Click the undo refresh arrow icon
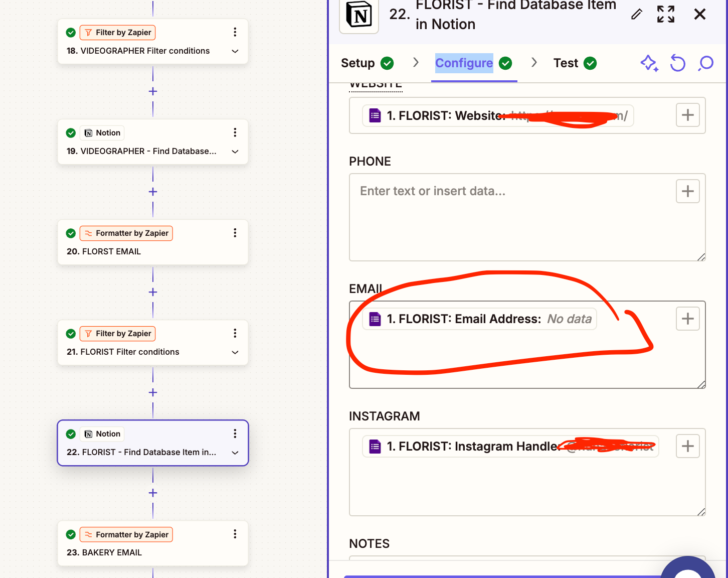The image size is (728, 578). [678, 63]
